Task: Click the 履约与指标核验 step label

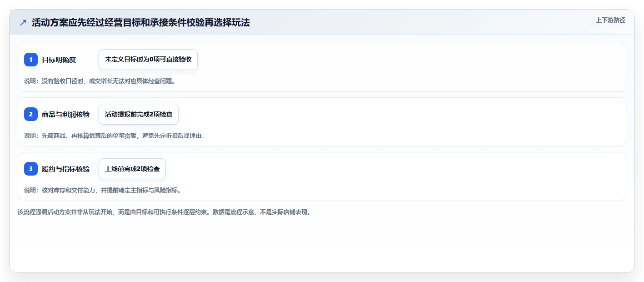Action: coord(65,169)
